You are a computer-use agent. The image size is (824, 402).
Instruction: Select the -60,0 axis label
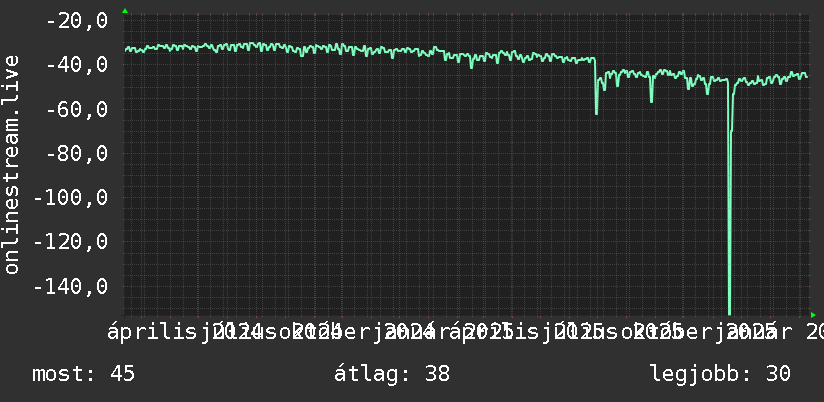pos(77,110)
